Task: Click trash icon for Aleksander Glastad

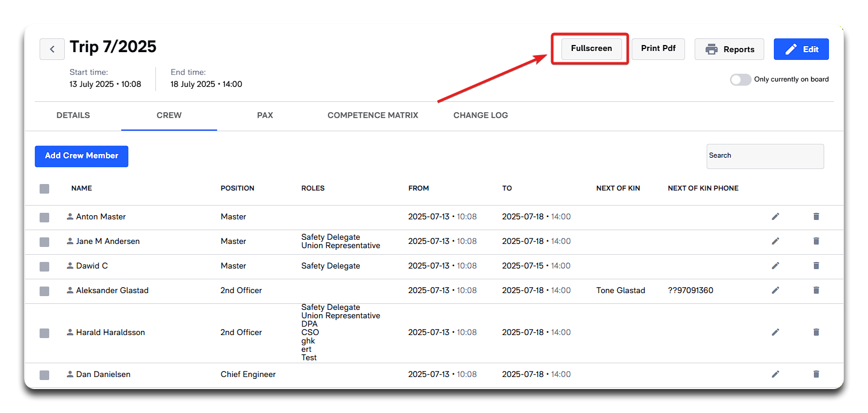Action: (x=816, y=290)
